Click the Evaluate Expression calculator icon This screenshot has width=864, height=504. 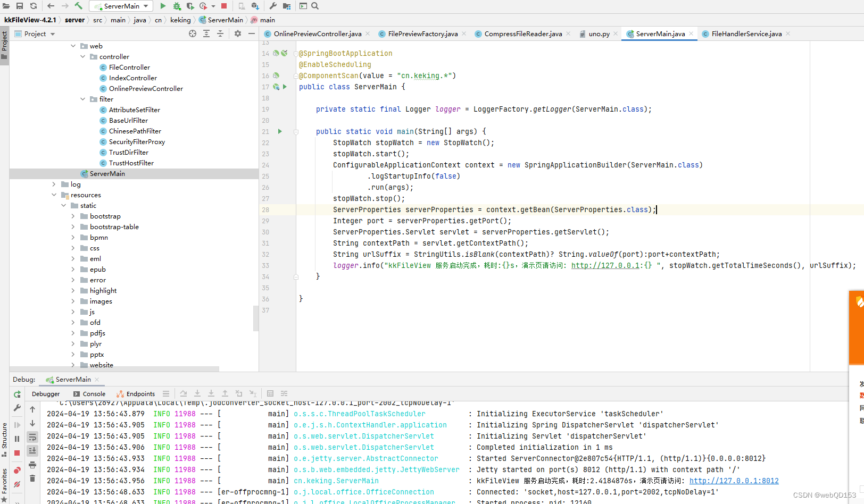click(270, 394)
